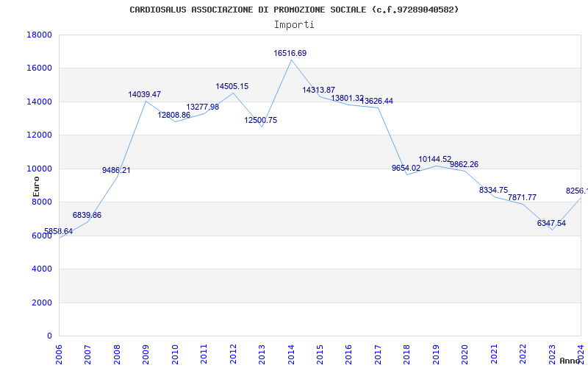Click the data label 6347.54

click(x=551, y=223)
